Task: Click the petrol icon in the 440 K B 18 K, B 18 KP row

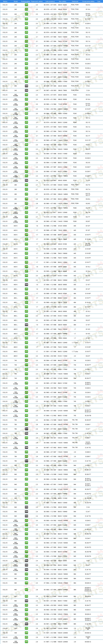Action: (x=26, y=244)
